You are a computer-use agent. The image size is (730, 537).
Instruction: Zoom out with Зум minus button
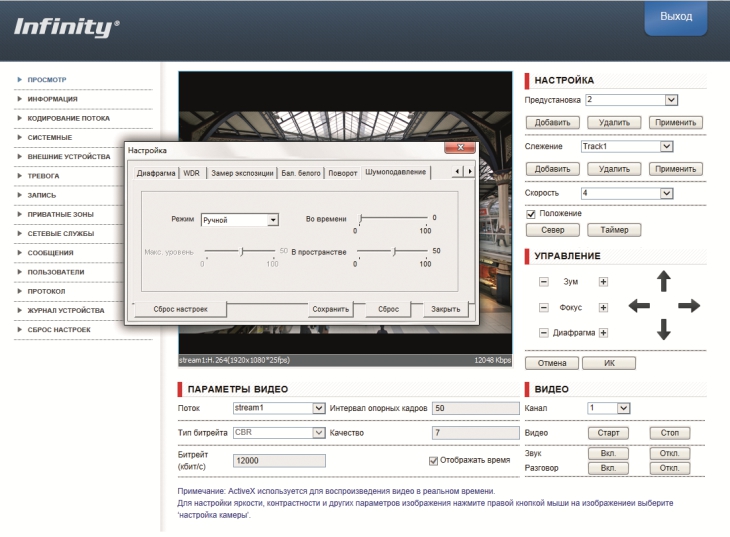click(543, 282)
